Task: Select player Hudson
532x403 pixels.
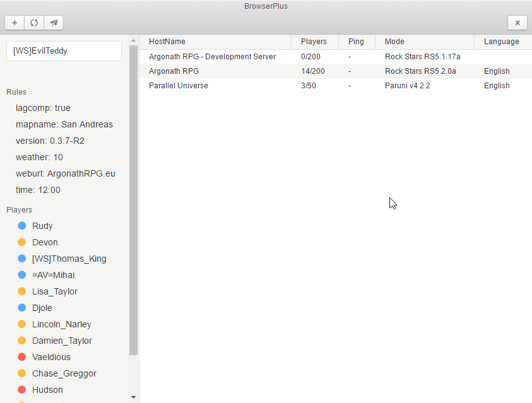Action: [47, 390]
